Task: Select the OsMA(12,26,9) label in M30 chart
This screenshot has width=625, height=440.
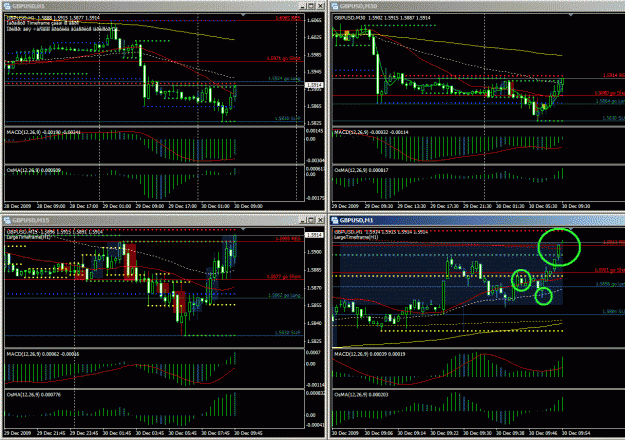Action: click(x=351, y=170)
